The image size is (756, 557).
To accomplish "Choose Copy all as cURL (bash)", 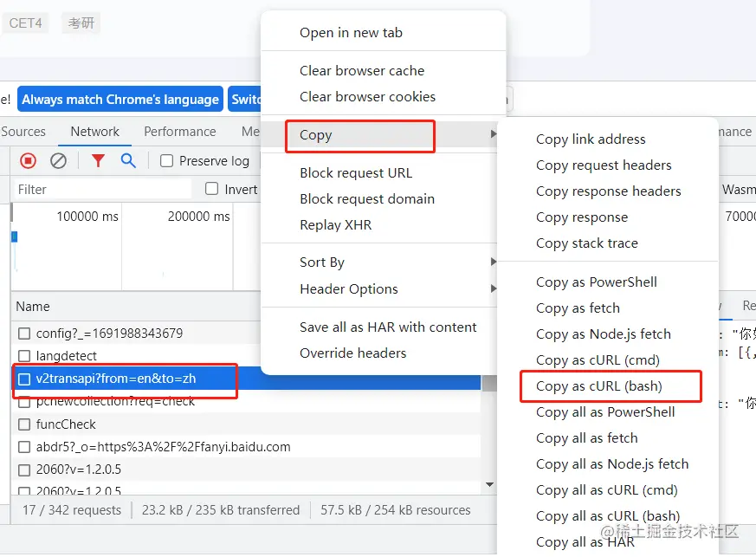I will tap(608, 516).
